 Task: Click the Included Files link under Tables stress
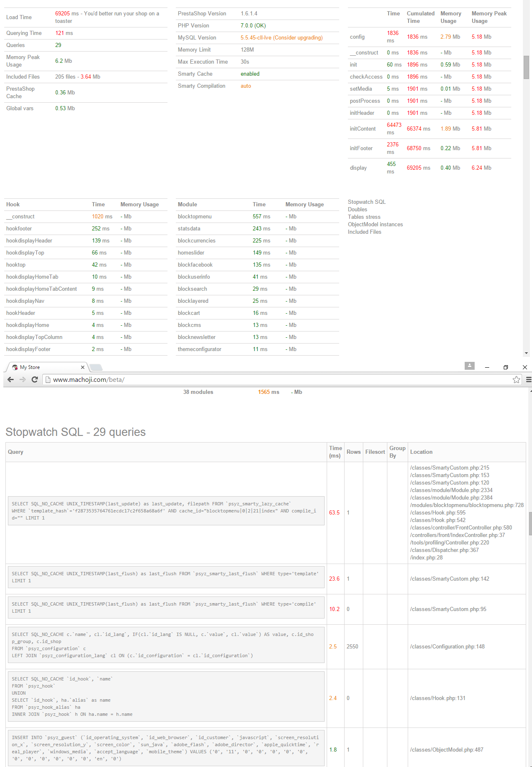point(365,232)
